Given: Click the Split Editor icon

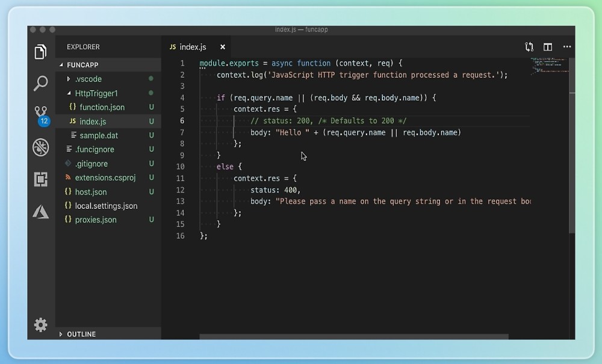Looking at the screenshot, I should [x=548, y=47].
